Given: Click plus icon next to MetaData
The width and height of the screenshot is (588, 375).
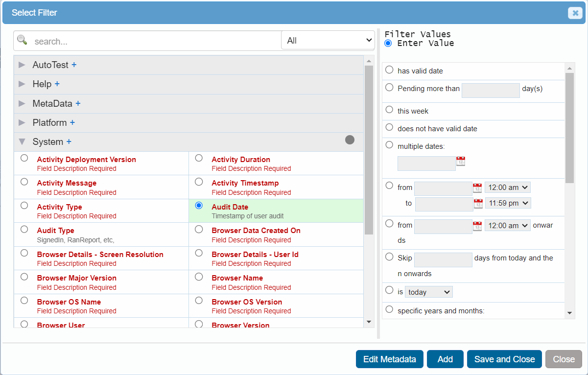Looking at the screenshot, I should tap(78, 103).
